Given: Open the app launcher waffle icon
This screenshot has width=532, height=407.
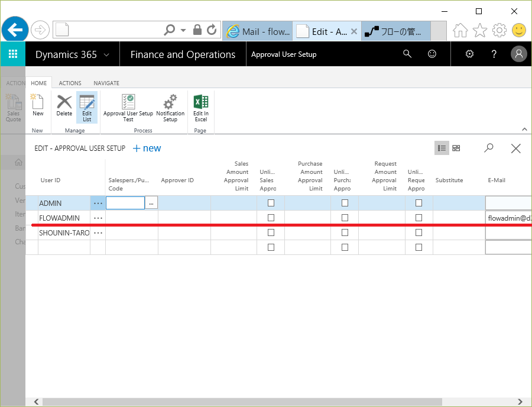Looking at the screenshot, I should click(x=13, y=54).
